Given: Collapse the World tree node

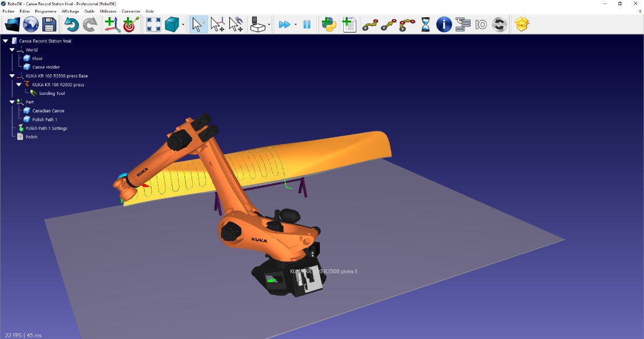Looking at the screenshot, I should click(13, 50).
